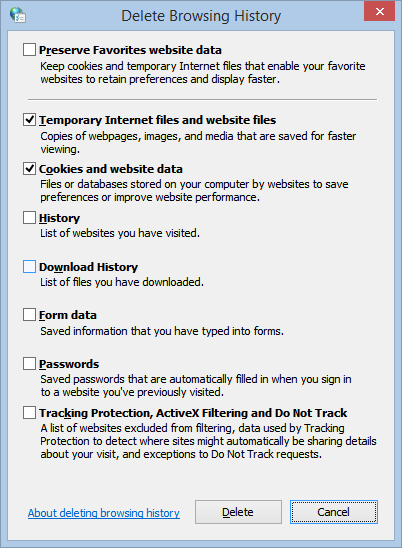Open About deleting browsing history link
Image resolution: width=402 pixels, height=548 pixels.
point(104,513)
